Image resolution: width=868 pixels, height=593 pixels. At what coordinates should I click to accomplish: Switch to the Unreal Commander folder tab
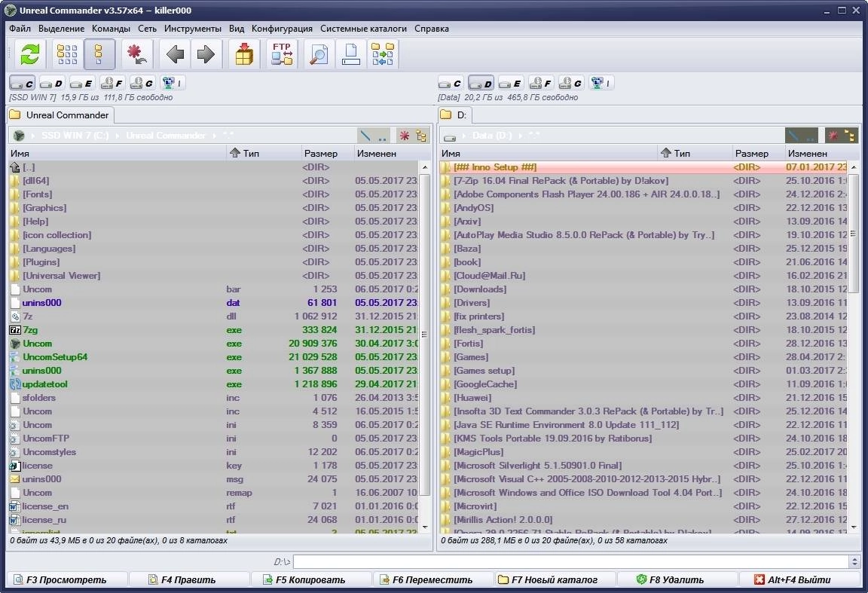[60, 115]
